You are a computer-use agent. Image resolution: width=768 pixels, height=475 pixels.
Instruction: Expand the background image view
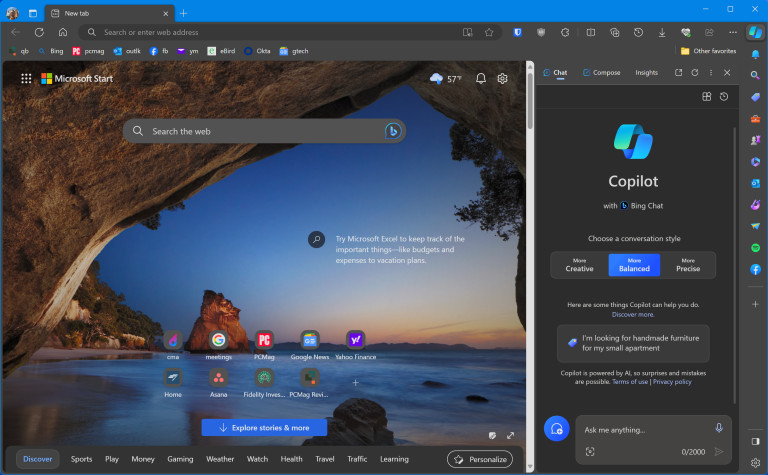tap(510, 435)
